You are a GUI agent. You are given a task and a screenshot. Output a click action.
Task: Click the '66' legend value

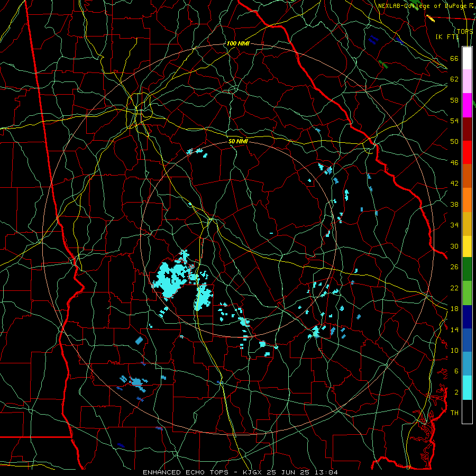[x=454, y=59]
